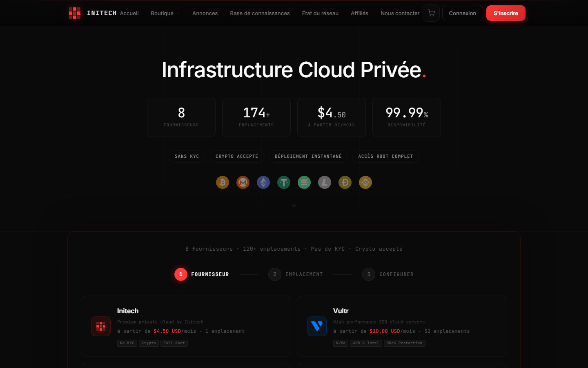The width and height of the screenshot is (588, 368).
Task: Click the CRYPTO ACCEPTÉ badge
Action: point(237,156)
